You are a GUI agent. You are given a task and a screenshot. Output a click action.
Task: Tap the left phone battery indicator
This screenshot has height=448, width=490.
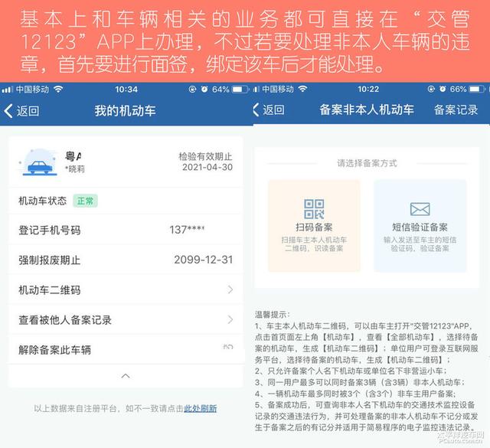click(240, 90)
